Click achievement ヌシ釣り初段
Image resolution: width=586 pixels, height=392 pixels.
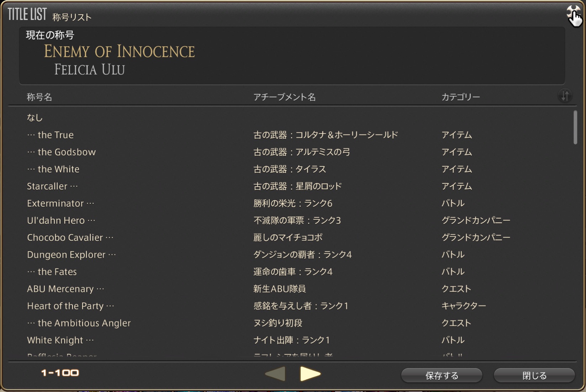(x=278, y=323)
